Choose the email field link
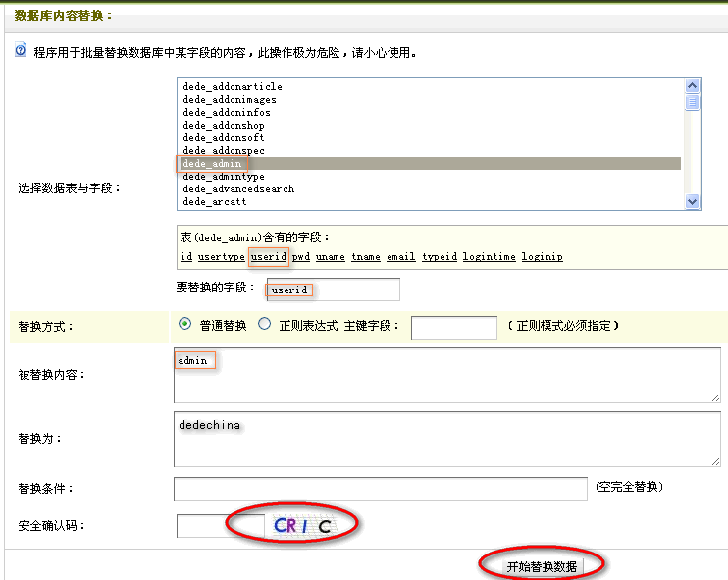This screenshot has height=580, width=728. pos(400,257)
